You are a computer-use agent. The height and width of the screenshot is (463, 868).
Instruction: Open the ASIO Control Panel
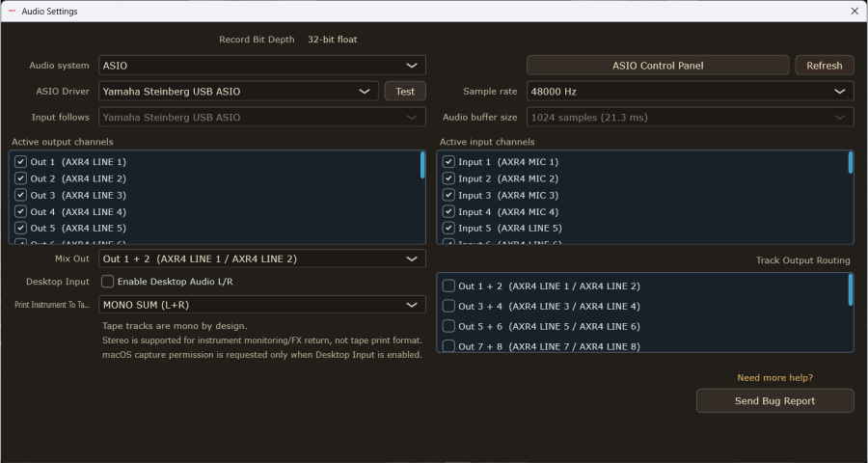point(658,66)
